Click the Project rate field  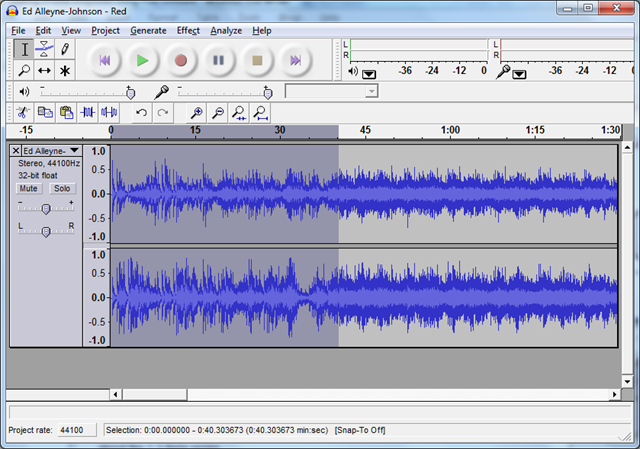click(x=76, y=430)
